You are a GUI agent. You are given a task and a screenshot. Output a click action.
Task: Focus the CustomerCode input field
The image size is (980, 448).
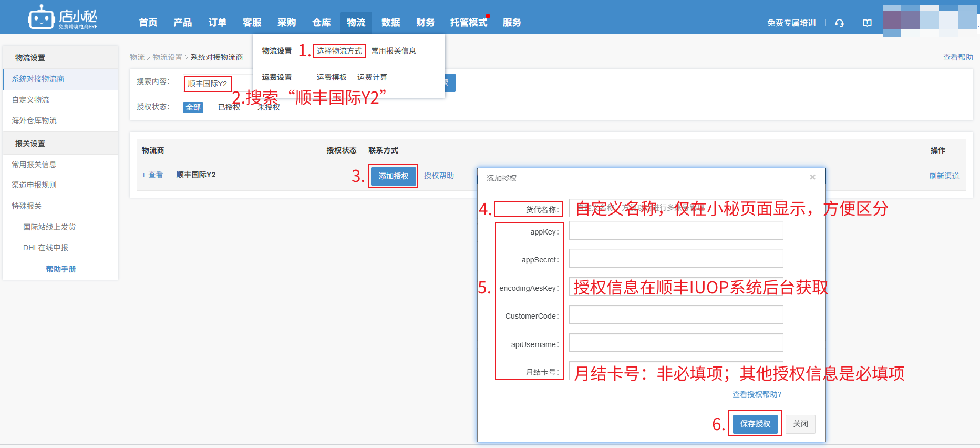pyautogui.click(x=676, y=314)
